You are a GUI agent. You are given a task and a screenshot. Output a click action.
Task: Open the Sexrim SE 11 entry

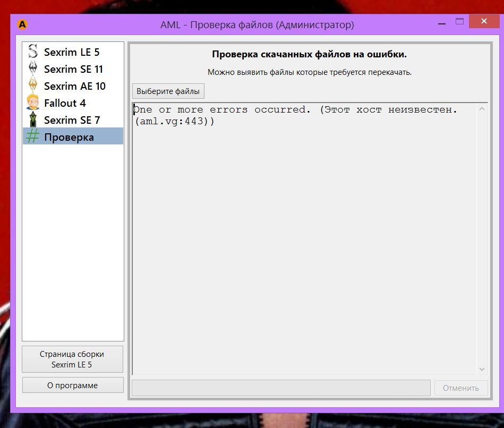click(x=73, y=69)
